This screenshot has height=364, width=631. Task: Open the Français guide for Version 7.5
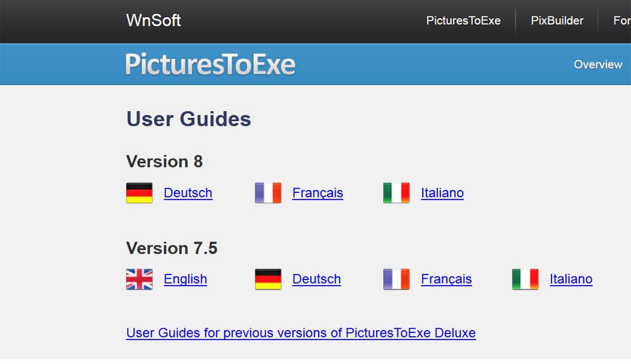446,279
